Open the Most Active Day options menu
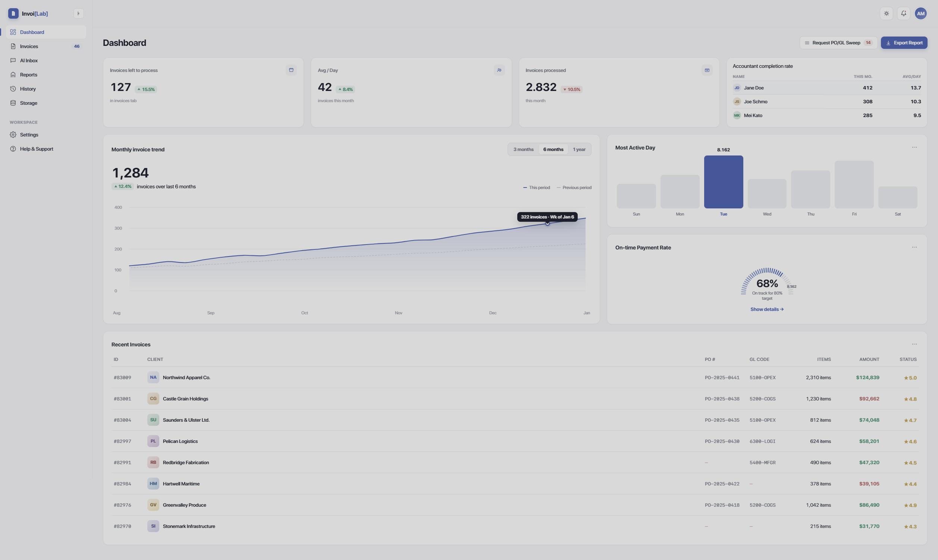Screen dimensions: 938x560 [x=914, y=148]
